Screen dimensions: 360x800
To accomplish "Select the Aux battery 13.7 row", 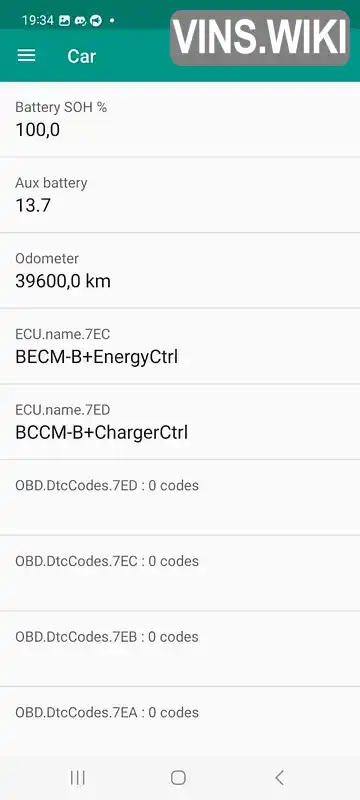I will [x=180, y=195].
